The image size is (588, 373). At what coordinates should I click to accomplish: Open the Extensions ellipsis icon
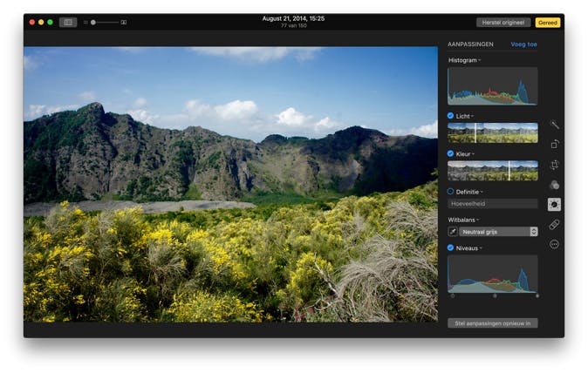[x=554, y=245]
